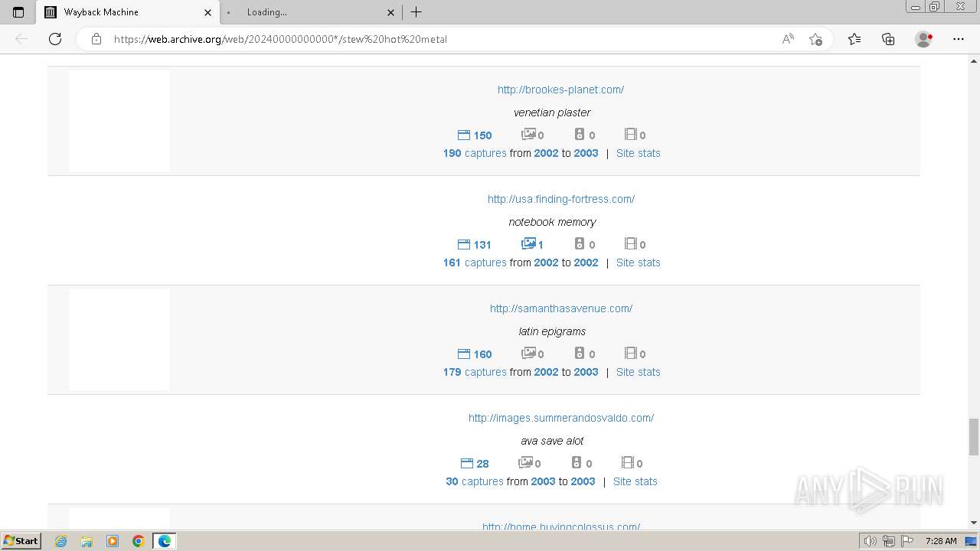This screenshot has width=980, height=551.
Task: Click the video captures icon for usa.finding-fortress.com
Action: point(630,244)
